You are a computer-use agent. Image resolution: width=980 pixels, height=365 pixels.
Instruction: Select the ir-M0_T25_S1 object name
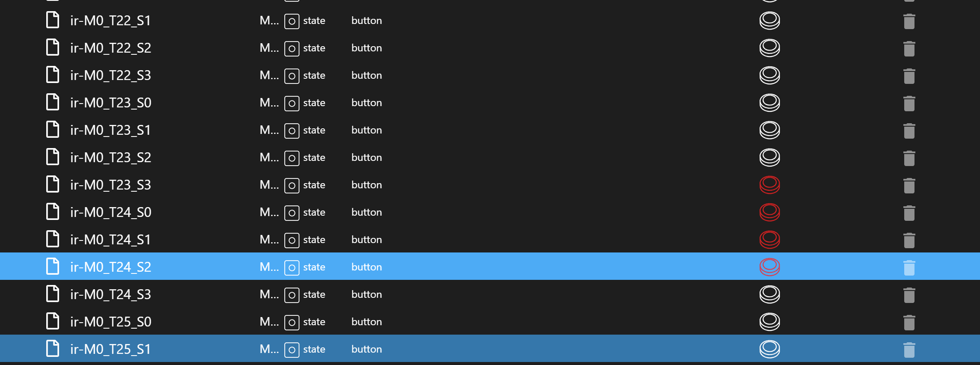click(110, 349)
